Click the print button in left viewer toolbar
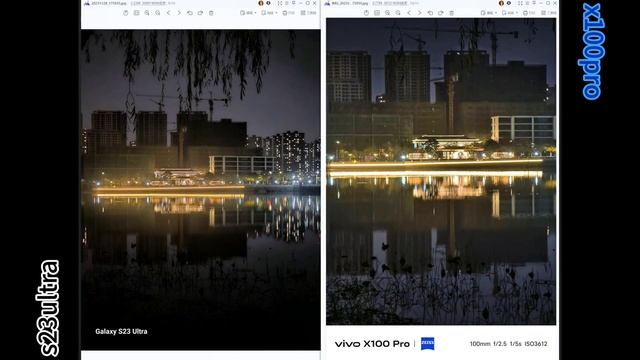The height and width of the screenshot is (360, 640). click(289, 13)
